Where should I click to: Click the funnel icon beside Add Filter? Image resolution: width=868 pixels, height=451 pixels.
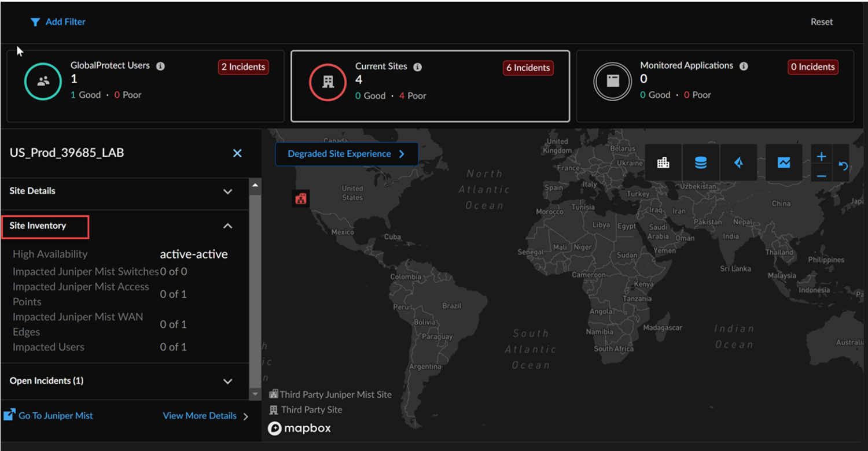click(x=35, y=22)
